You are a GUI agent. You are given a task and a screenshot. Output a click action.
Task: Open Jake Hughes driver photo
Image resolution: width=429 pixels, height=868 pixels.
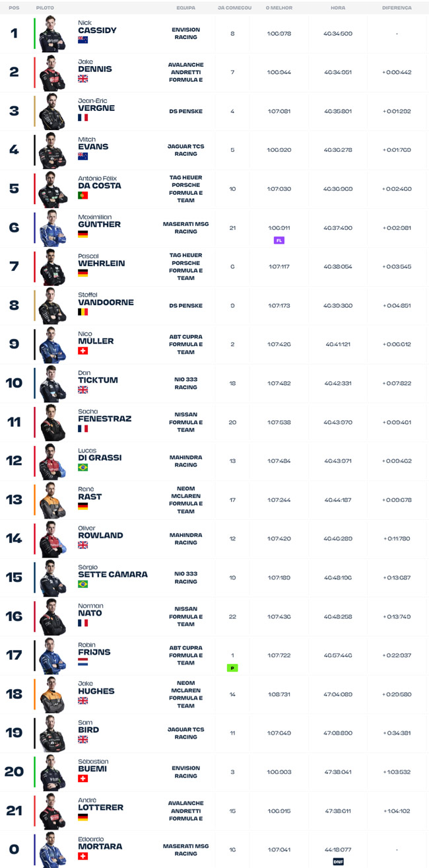coord(52,694)
